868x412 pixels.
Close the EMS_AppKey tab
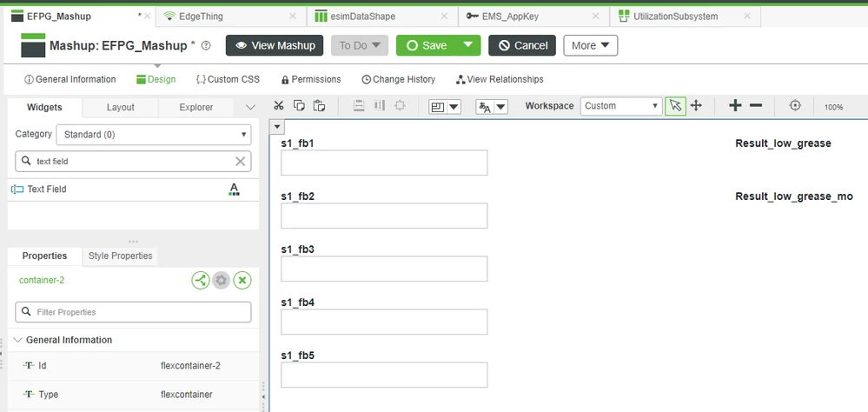(x=596, y=16)
